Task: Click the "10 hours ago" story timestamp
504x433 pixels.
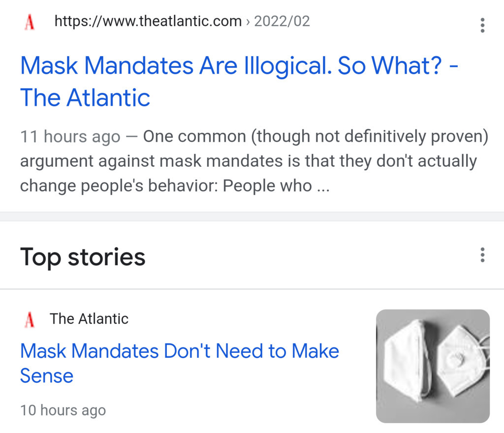Action: tap(63, 410)
